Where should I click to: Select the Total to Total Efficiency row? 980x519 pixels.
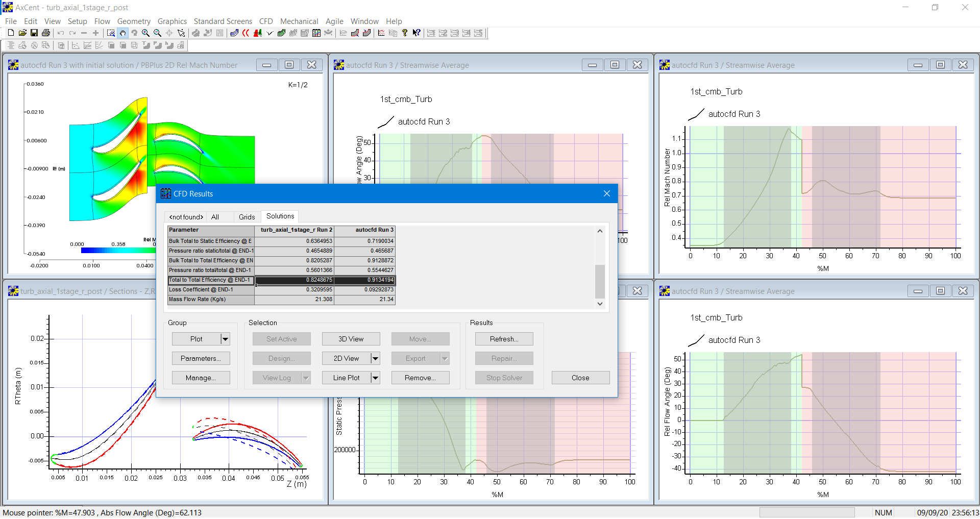(x=210, y=280)
